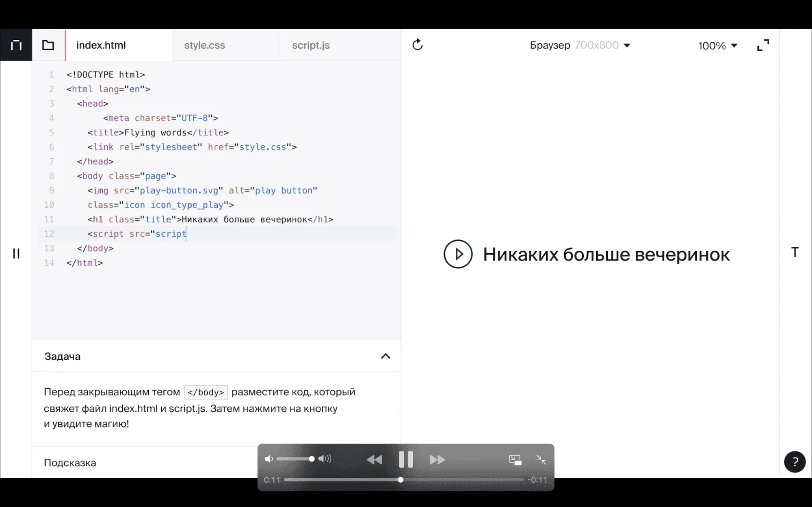
Task: Adjust the volume slider
Action: (x=296, y=459)
